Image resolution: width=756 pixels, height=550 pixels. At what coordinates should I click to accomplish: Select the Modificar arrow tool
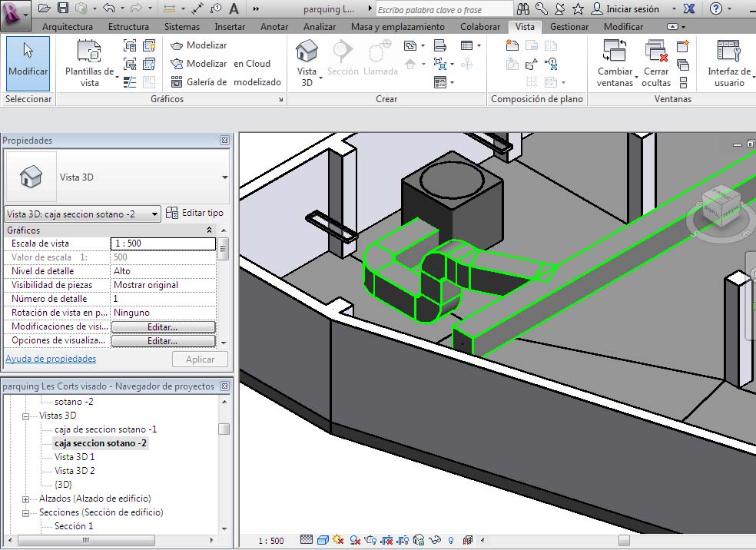28,60
